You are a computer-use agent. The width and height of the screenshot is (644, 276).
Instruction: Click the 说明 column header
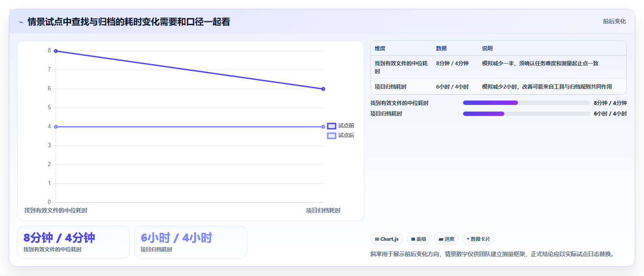487,48
